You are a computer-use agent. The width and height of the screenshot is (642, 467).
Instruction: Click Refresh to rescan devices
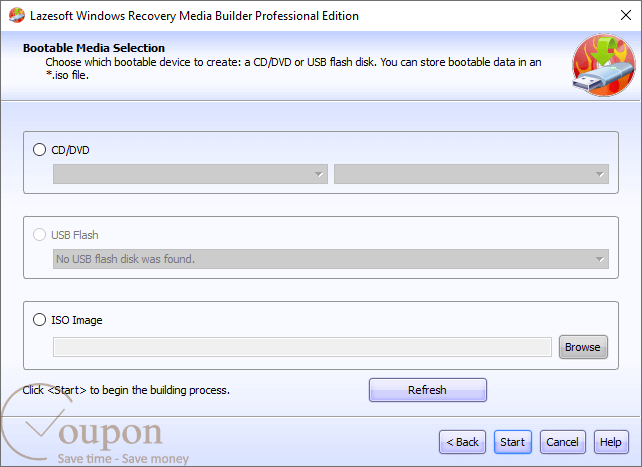click(x=427, y=390)
